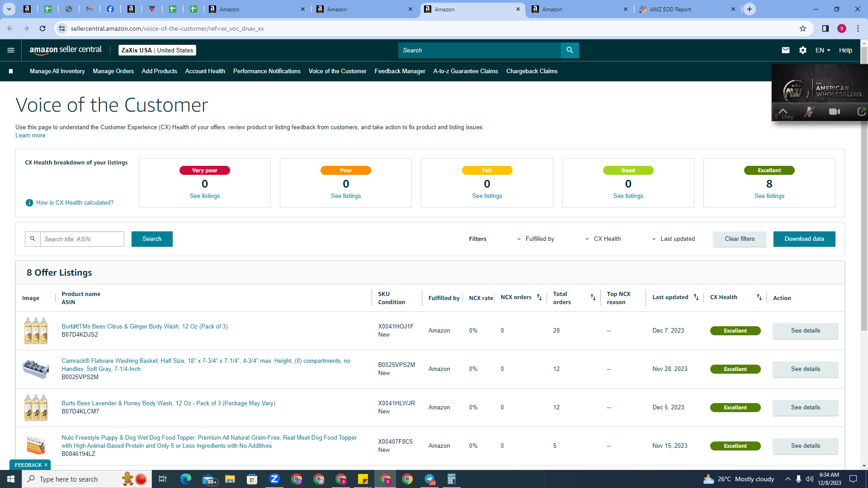The height and width of the screenshot is (488, 868).
Task: Open Feedback Manager
Action: 400,71
